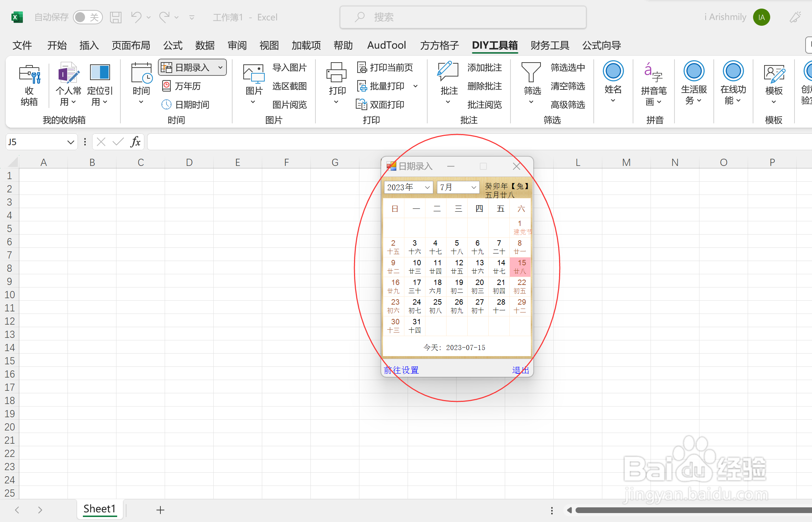Open the 日期时间 tool
The image size is (812, 522).
[x=186, y=105]
